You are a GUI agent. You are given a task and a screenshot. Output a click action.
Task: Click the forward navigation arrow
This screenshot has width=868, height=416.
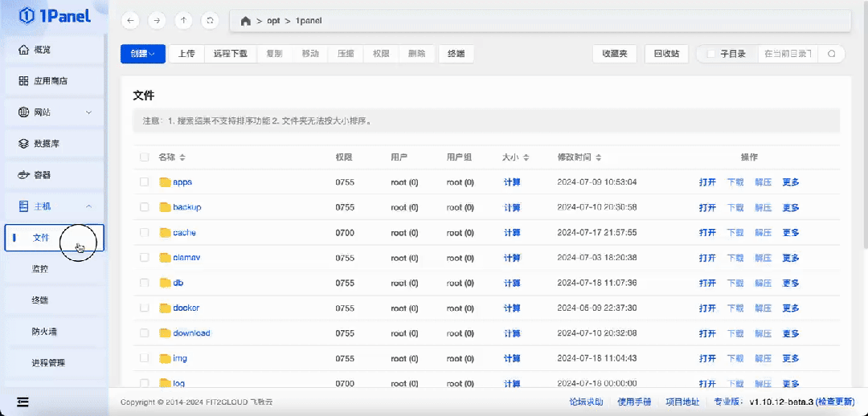(158, 20)
